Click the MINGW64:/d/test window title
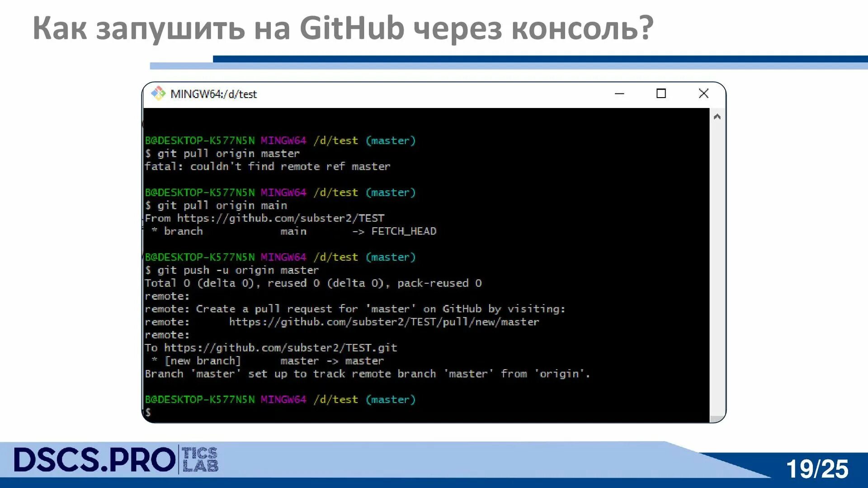Image resolution: width=868 pixels, height=488 pixels. click(213, 94)
